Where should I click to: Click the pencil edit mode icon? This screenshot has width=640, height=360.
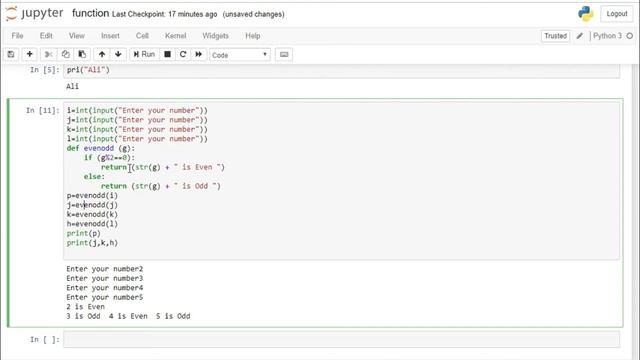click(580, 36)
